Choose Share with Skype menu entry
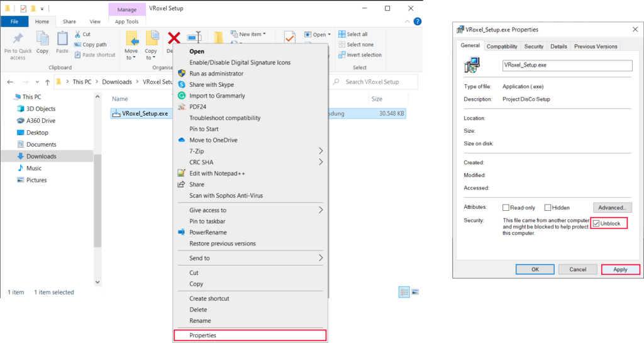 click(x=250, y=84)
